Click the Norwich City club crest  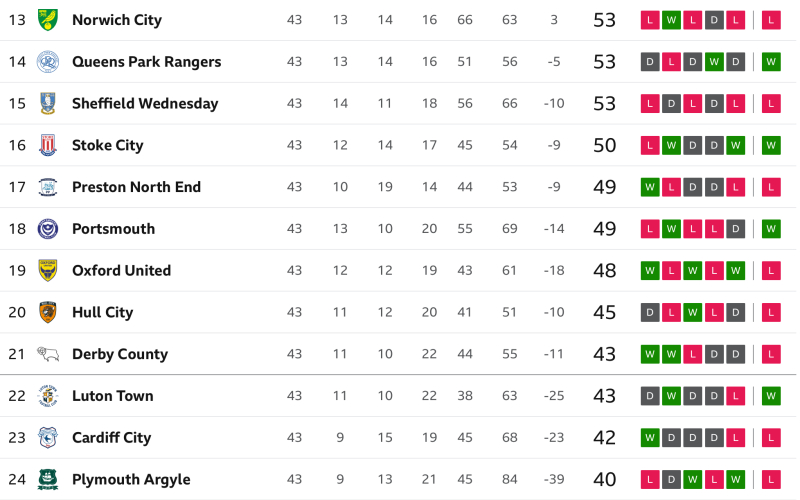[47, 20]
